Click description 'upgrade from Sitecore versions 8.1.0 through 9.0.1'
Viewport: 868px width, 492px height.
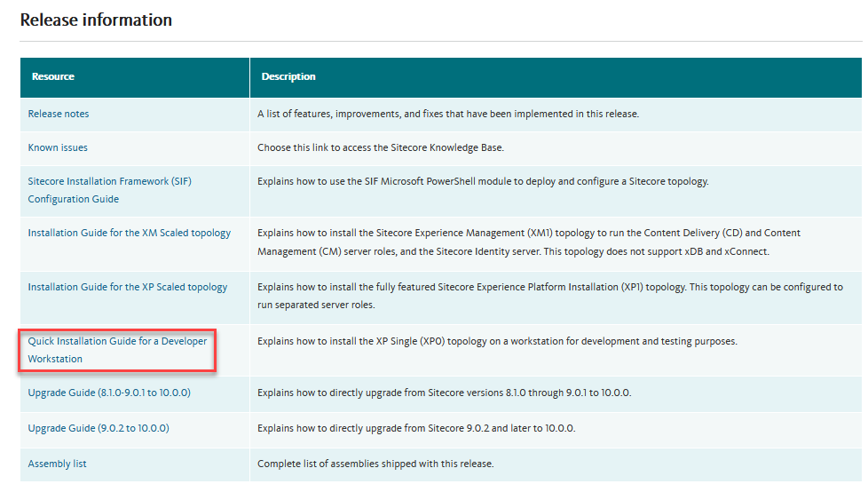[444, 393]
